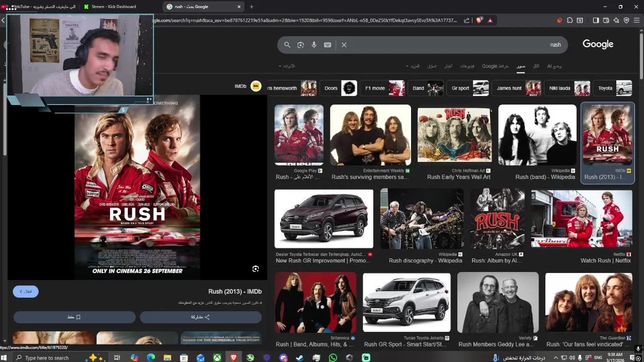This screenshot has height=362, width=644.
Task: Start voice search with microphone icon
Action: coord(314,45)
